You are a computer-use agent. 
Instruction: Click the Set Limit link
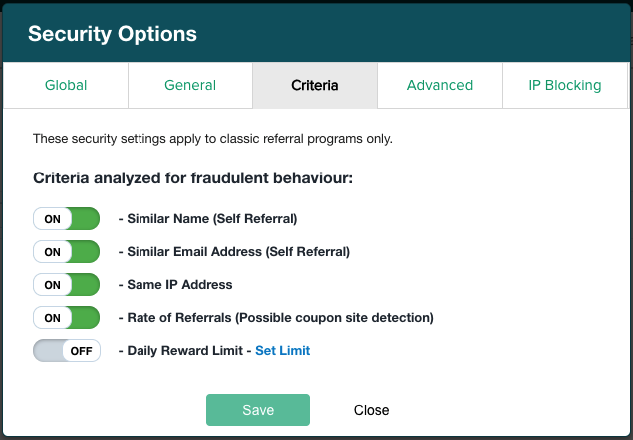pos(282,351)
